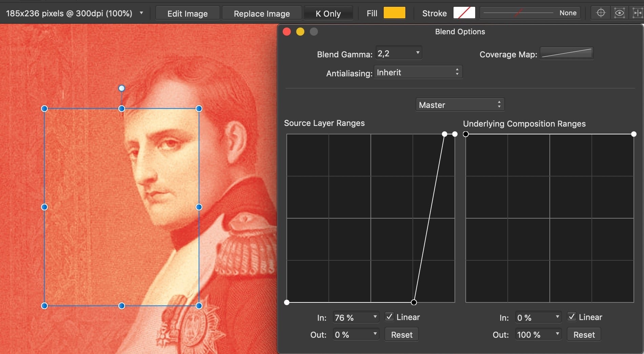Viewport: 644px width, 354px height.
Task: Open the Stroke color swatch
Action: (464, 13)
